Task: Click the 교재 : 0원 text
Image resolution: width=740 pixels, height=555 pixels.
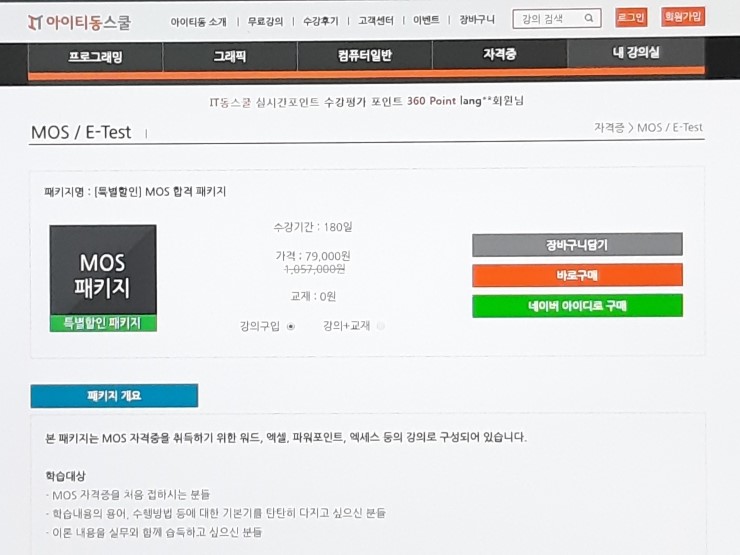Action: pyautogui.click(x=313, y=296)
